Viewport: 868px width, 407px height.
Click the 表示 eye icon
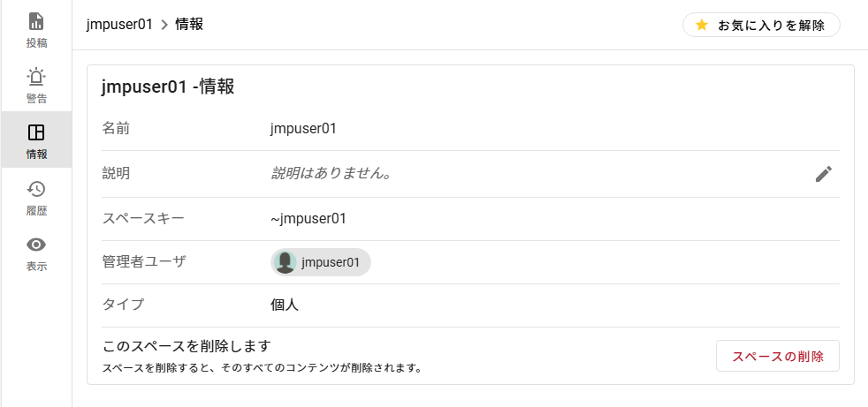pyautogui.click(x=36, y=245)
